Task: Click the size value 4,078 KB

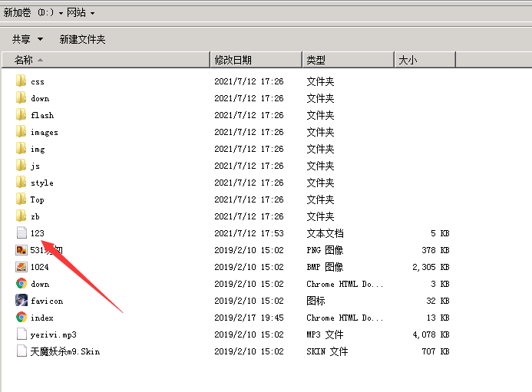Action: click(431, 334)
